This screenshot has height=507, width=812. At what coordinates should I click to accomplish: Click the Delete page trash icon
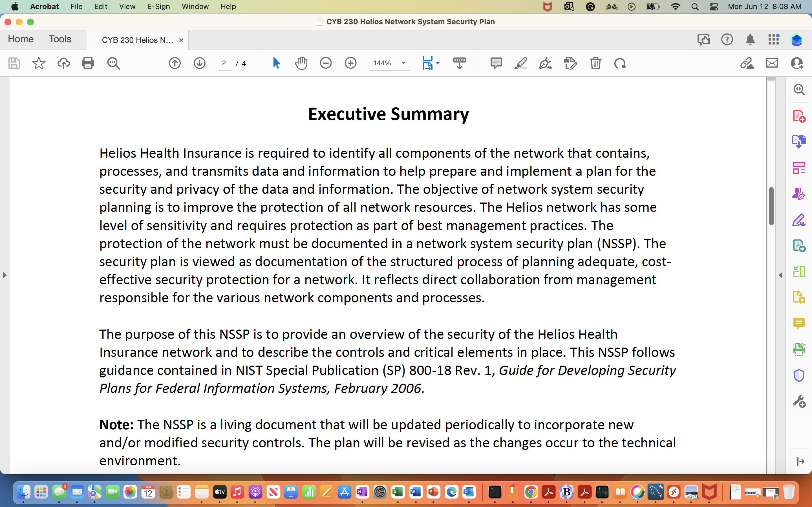pyautogui.click(x=595, y=63)
